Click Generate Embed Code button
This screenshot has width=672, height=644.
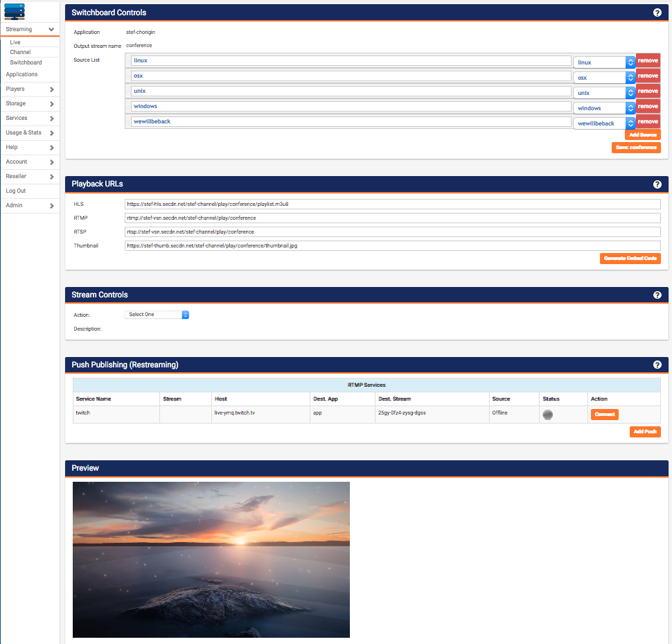click(x=630, y=259)
